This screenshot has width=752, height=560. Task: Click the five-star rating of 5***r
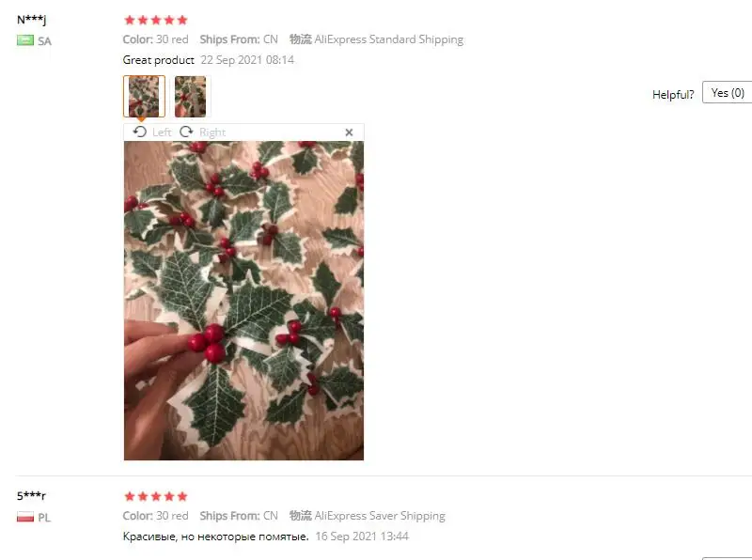156,496
